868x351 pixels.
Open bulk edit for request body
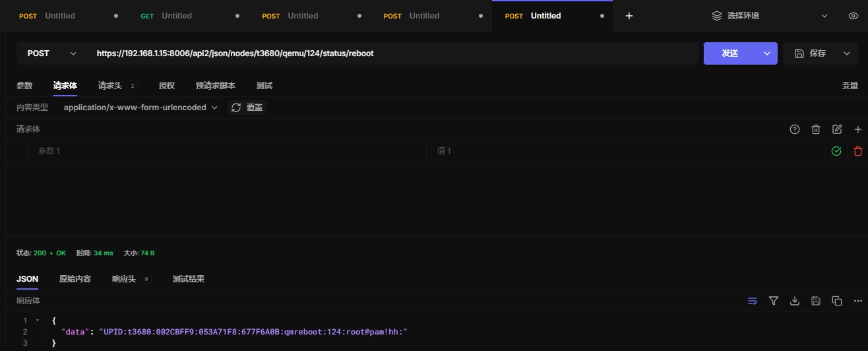[x=837, y=130]
